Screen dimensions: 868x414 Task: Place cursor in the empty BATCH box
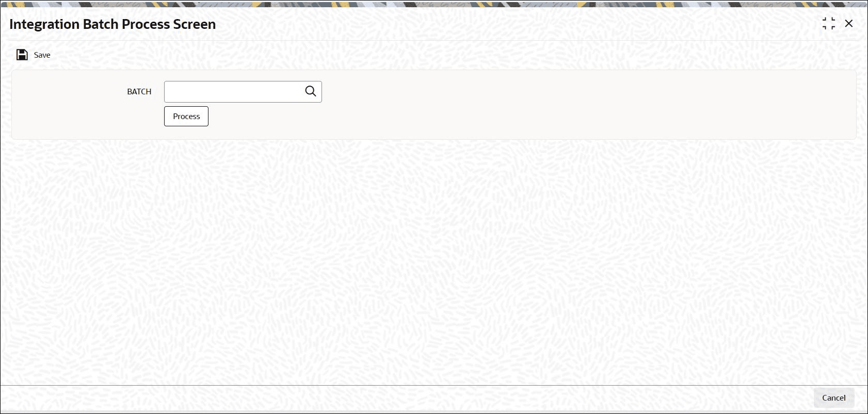(x=235, y=92)
